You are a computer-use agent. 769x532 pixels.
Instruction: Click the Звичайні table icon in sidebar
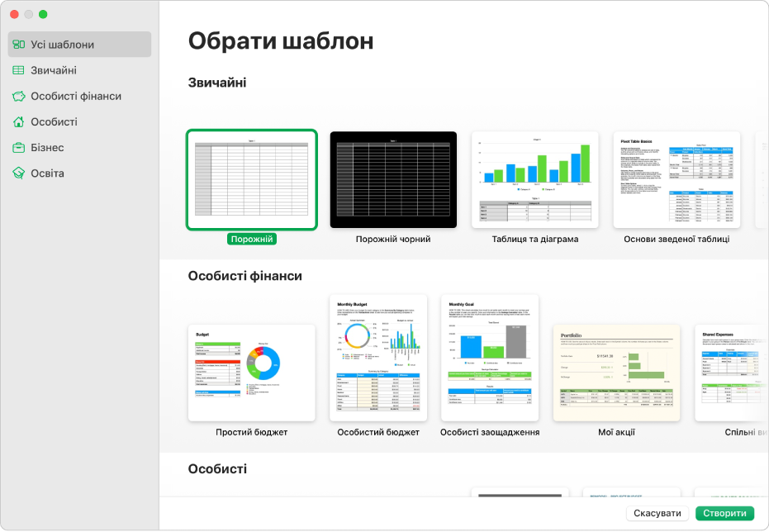[19, 70]
